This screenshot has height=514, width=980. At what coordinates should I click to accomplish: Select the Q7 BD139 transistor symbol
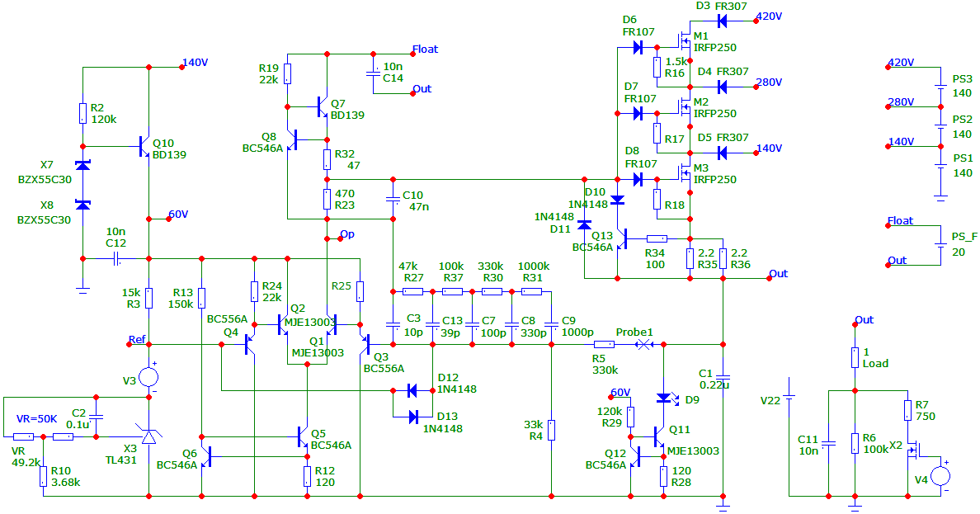click(x=322, y=107)
